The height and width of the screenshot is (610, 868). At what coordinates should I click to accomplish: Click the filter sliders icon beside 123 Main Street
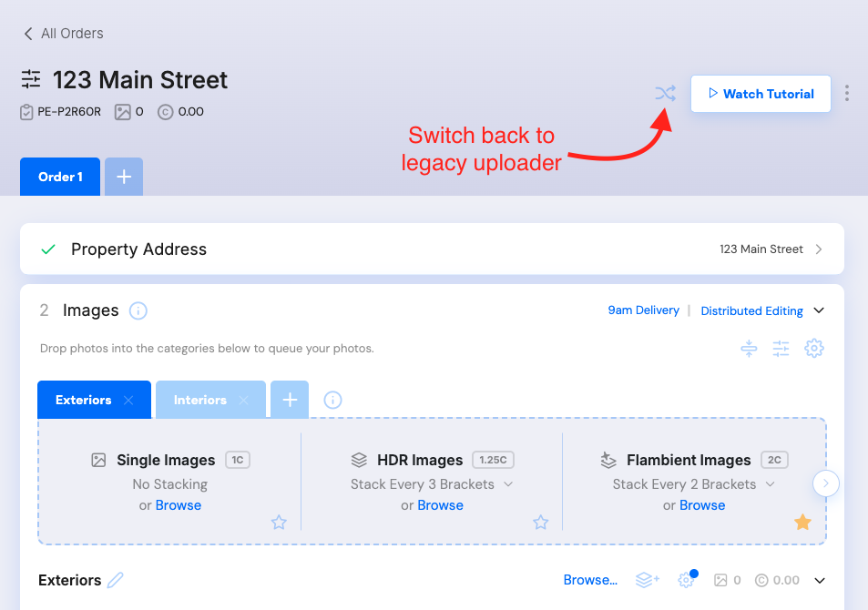30,79
